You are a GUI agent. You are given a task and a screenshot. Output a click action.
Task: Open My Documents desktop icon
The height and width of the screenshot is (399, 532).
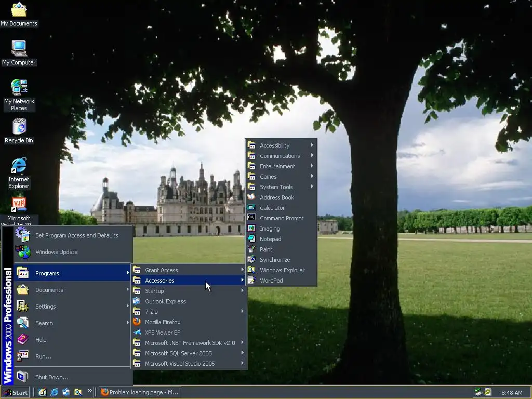pyautogui.click(x=19, y=14)
